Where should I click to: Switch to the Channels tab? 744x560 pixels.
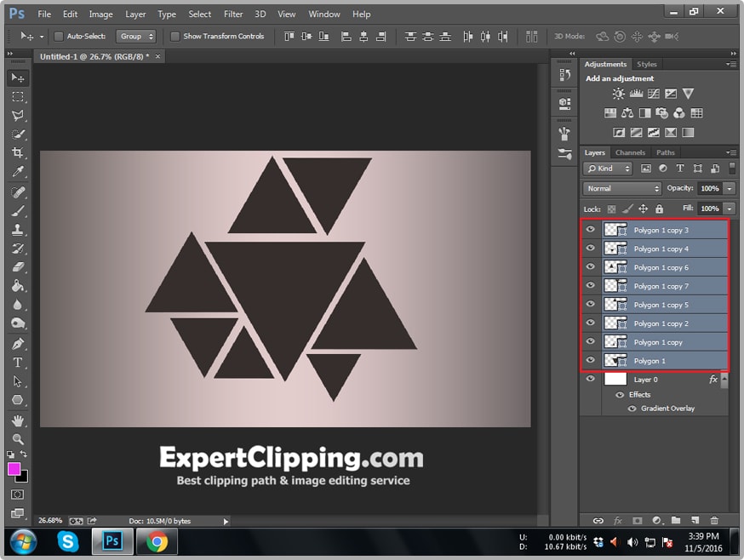click(x=630, y=153)
